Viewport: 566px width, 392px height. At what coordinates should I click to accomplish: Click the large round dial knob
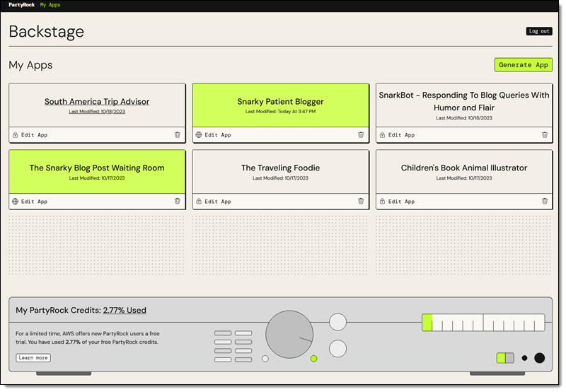click(x=289, y=334)
